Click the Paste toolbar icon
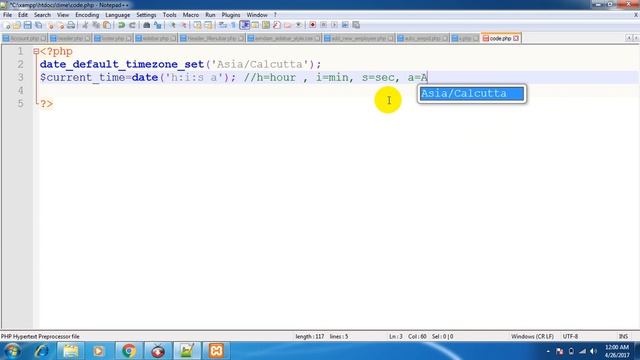The height and width of the screenshot is (360, 640). pos(107,25)
